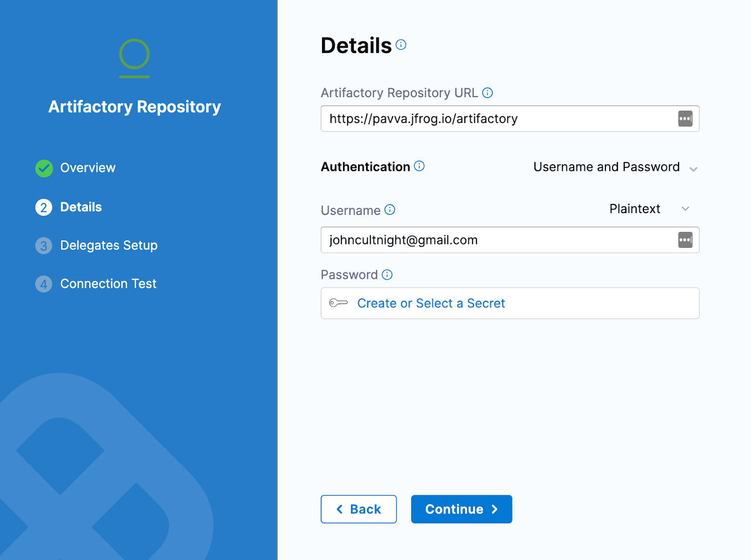Click the Authentication label
Screen dimensions: 751x560
(366, 167)
